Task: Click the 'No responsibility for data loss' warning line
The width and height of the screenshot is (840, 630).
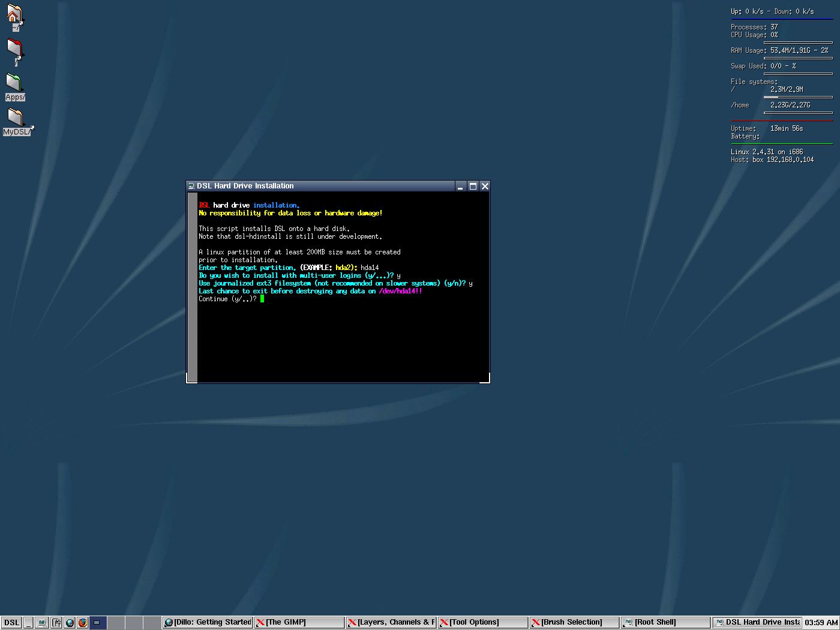Action: click(x=290, y=213)
